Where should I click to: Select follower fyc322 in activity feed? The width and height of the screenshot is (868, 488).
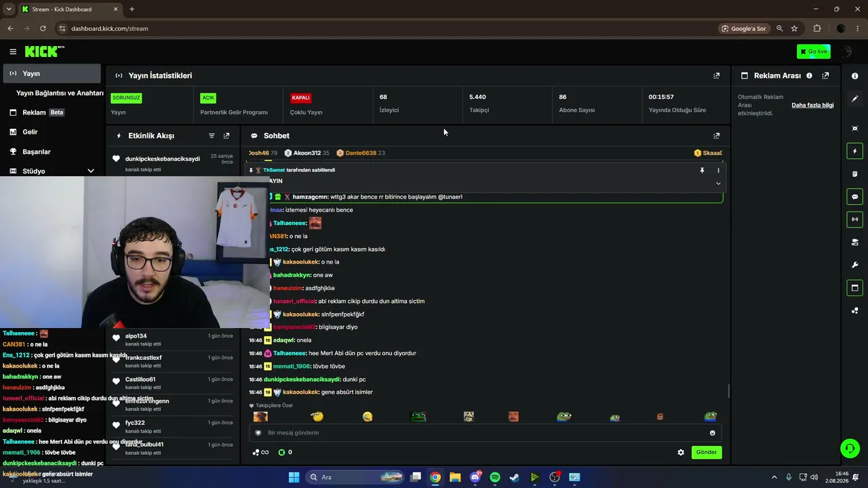click(135, 423)
